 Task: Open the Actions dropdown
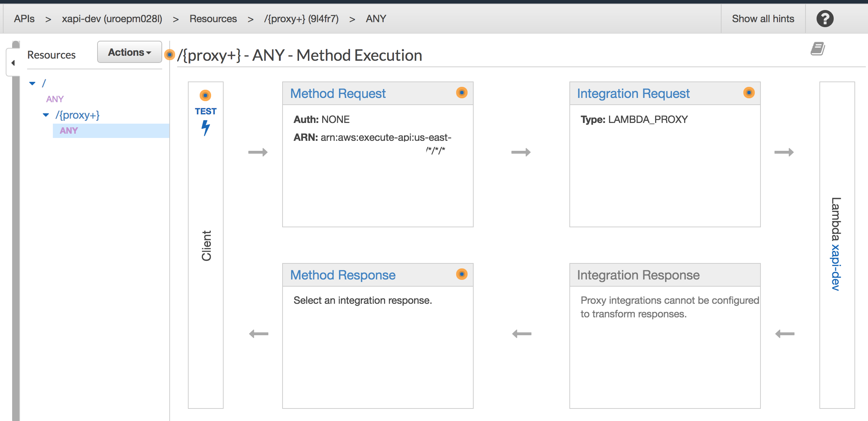tap(129, 52)
